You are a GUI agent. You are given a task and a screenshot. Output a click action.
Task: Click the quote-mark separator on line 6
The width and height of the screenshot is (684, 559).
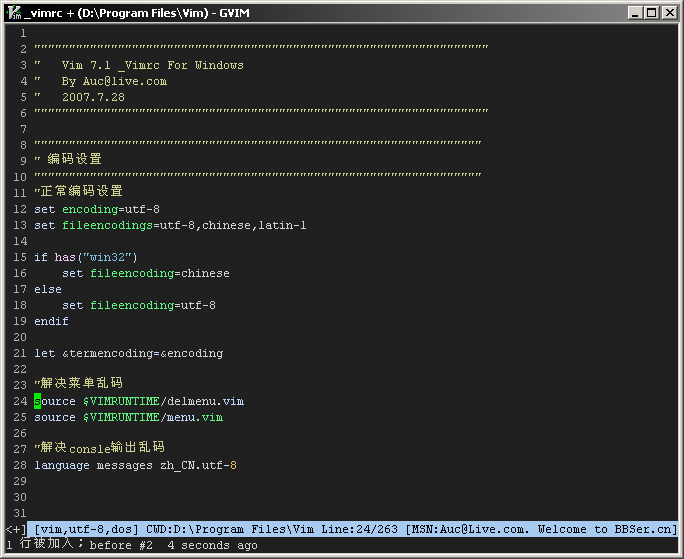coord(261,110)
